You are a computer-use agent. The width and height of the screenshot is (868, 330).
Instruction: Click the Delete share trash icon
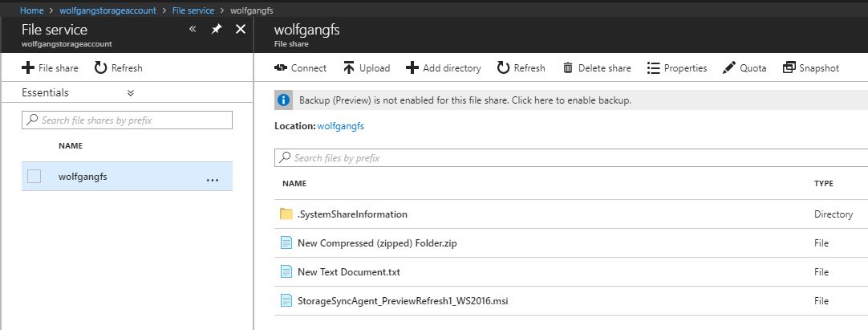point(568,68)
